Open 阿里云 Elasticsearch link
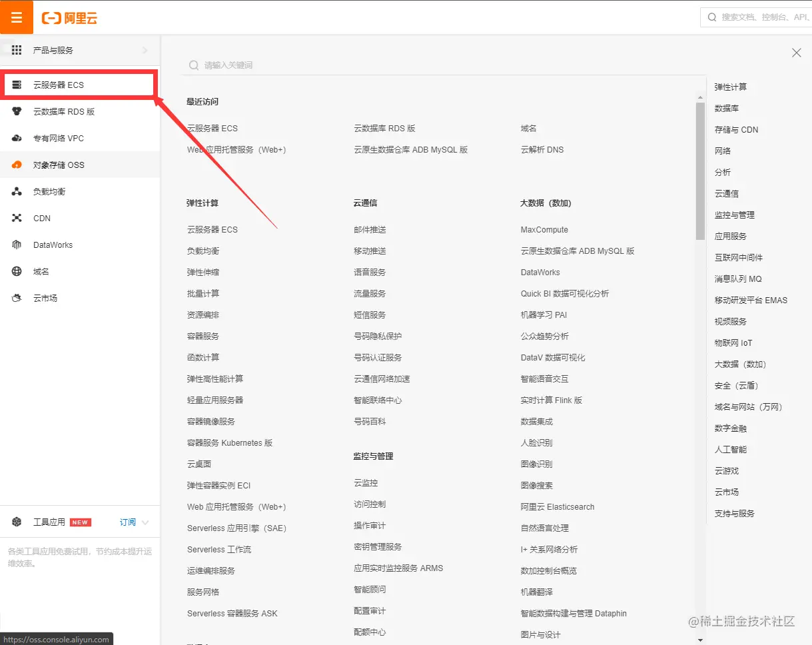The image size is (812, 645). 558,507
